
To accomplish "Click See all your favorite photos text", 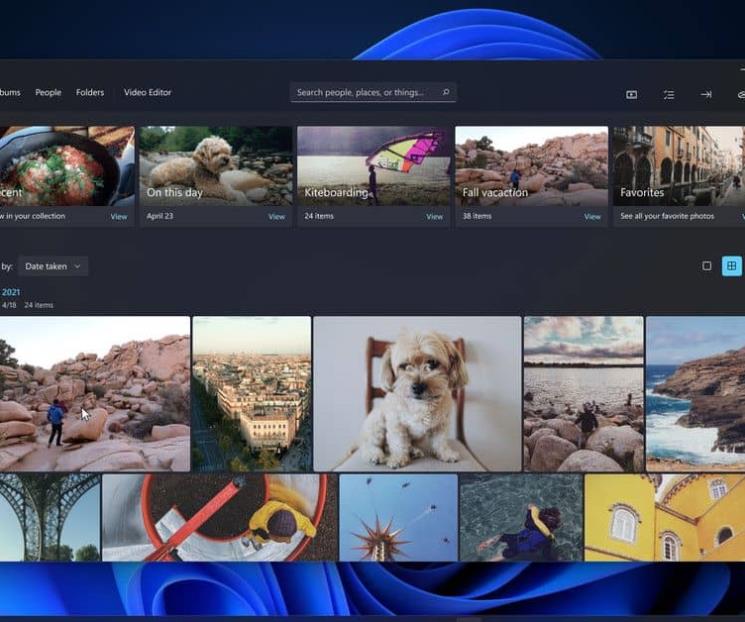I will coord(667,216).
